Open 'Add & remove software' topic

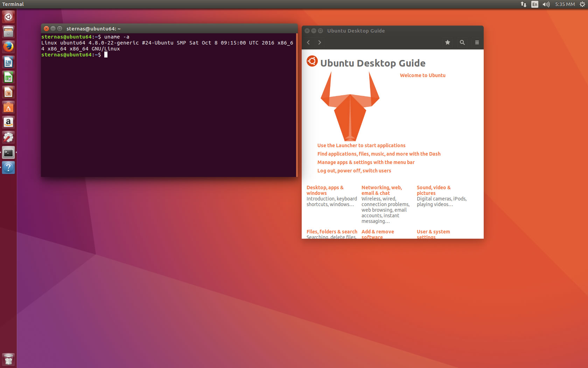[378, 234]
